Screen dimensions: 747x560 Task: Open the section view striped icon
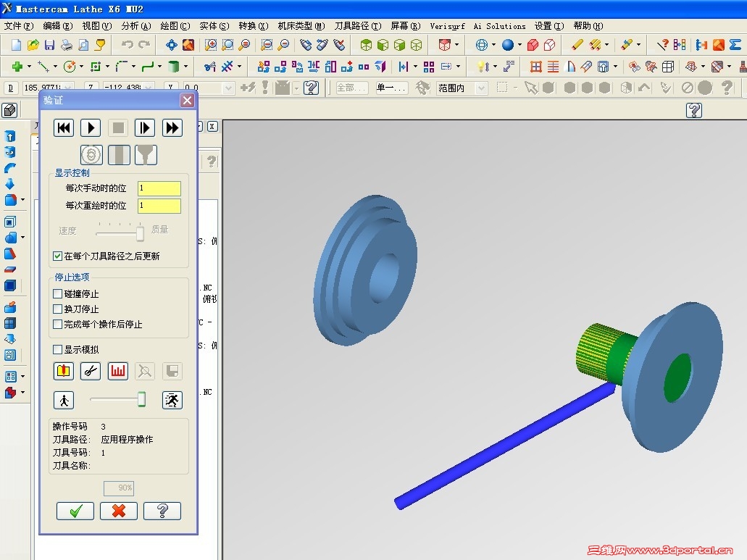[119, 155]
